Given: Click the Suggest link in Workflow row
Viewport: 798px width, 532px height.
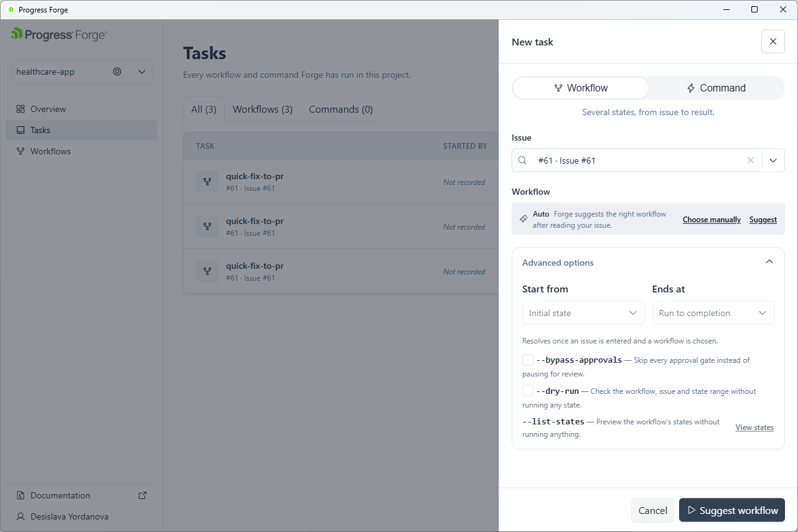Looking at the screenshot, I should (x=763, y=220).
